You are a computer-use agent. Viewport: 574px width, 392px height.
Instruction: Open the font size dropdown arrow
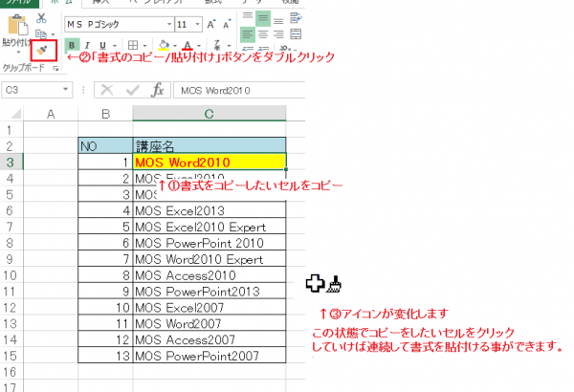point(198,25)
